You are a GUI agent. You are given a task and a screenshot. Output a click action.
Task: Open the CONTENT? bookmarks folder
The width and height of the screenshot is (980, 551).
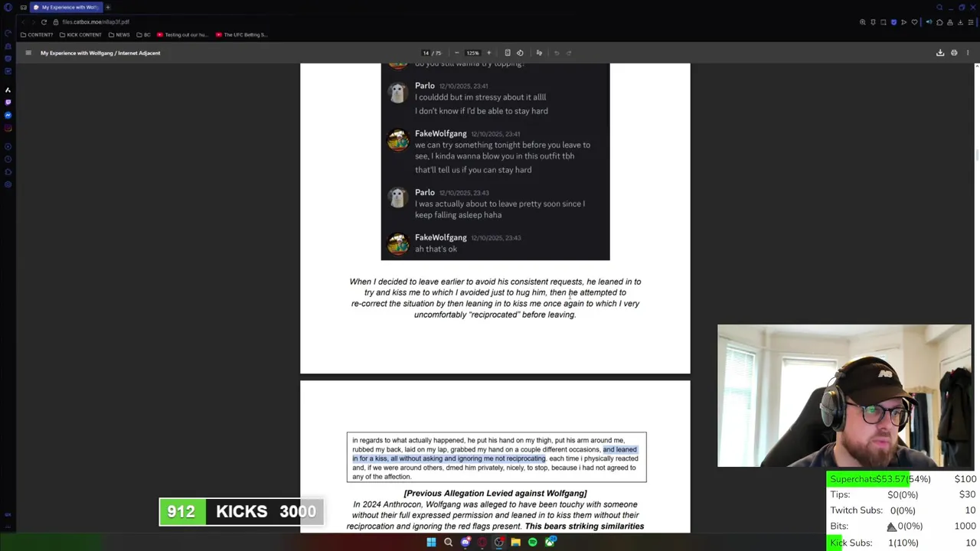point(37,34)
